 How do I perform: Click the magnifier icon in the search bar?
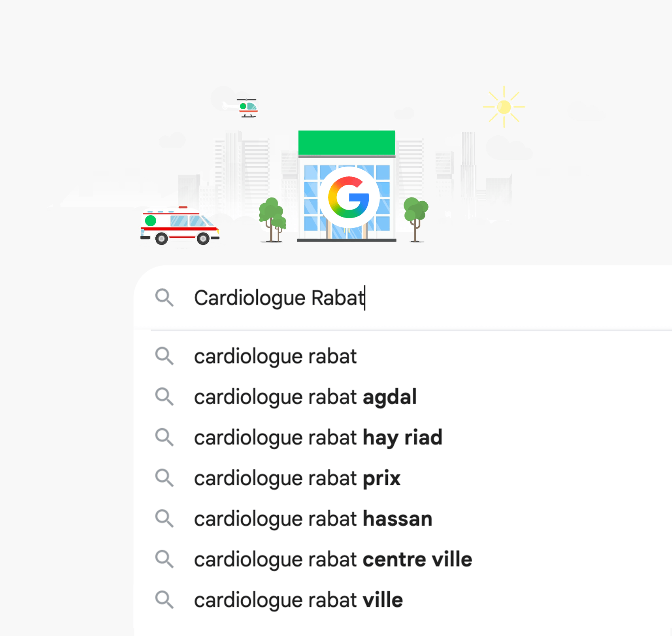pyautogui.click(x=166, y=298)
